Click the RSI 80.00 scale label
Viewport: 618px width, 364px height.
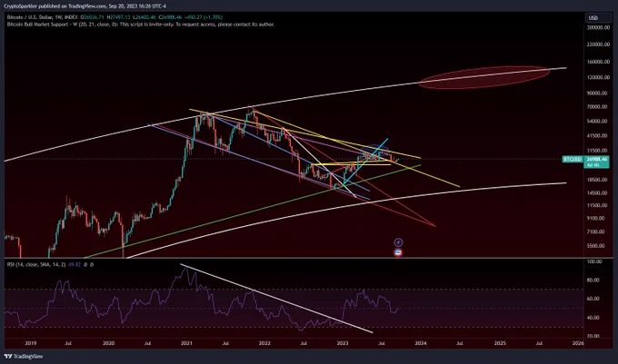[593, 280]
